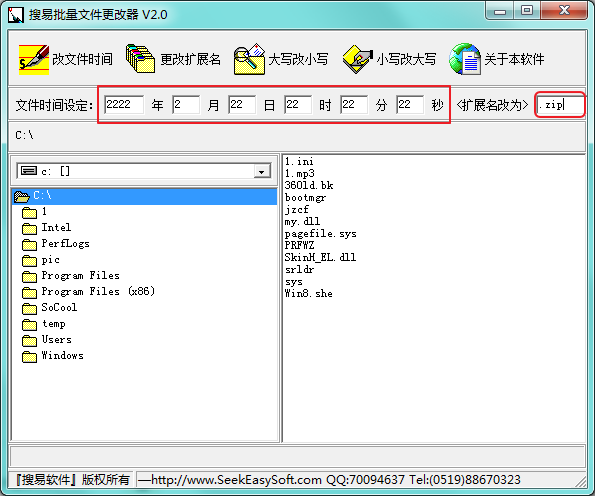Select the Intel folder
Viewport: 595px width, 496px height.
tap(56, 228)
